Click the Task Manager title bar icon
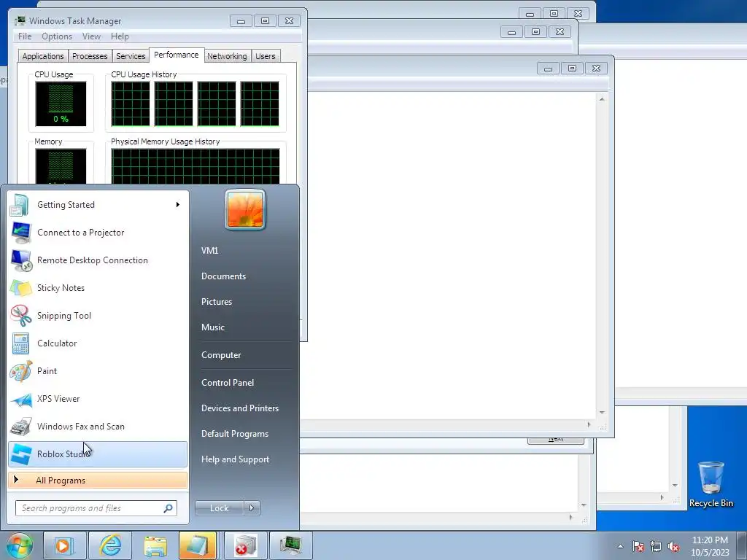Screen dimensions: 747x560 20,20
